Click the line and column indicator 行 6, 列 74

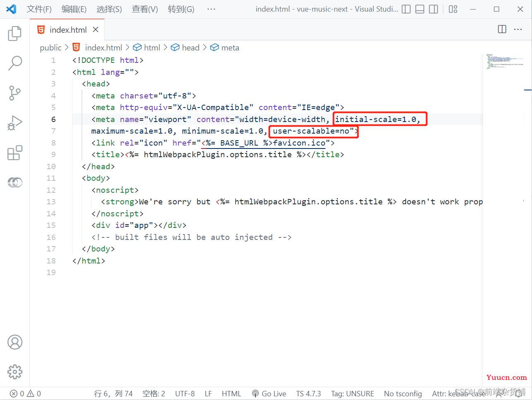(113, 394)
